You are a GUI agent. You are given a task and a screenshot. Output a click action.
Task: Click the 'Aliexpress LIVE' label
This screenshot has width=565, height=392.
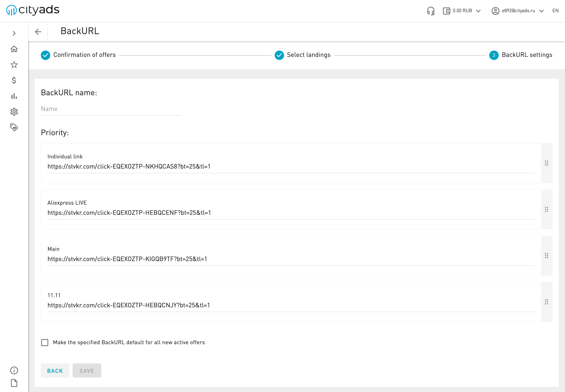[67, 203]
